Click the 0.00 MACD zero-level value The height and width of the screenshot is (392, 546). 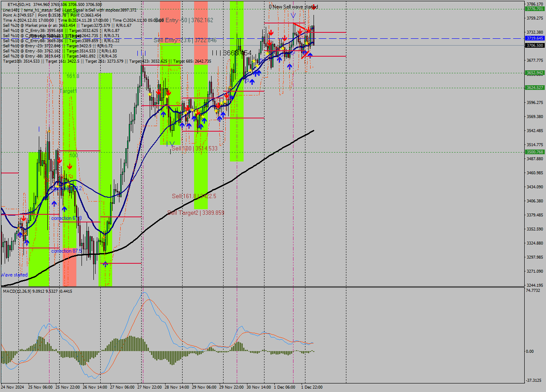(x=530, y=351)
